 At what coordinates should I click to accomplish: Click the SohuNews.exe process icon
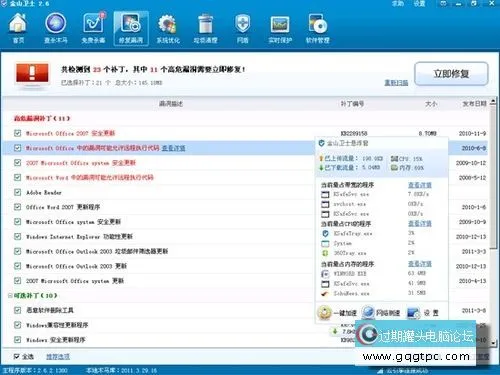point(325,294)
